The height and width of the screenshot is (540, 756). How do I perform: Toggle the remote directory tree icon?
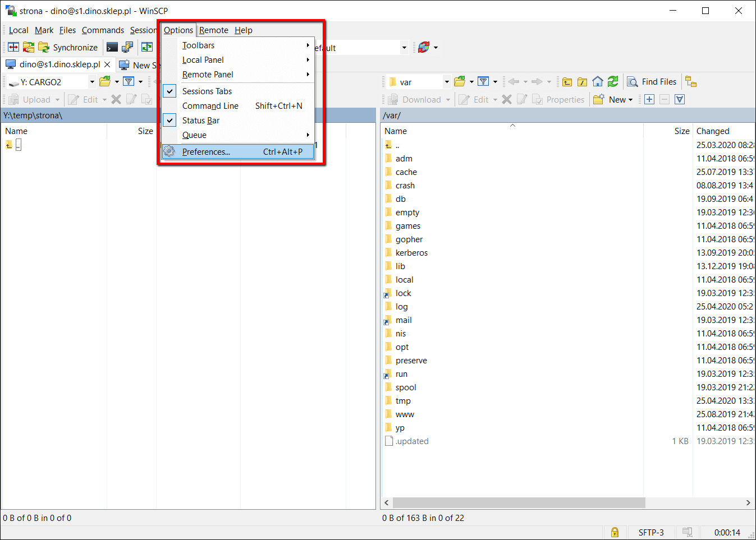coord(691,82)
